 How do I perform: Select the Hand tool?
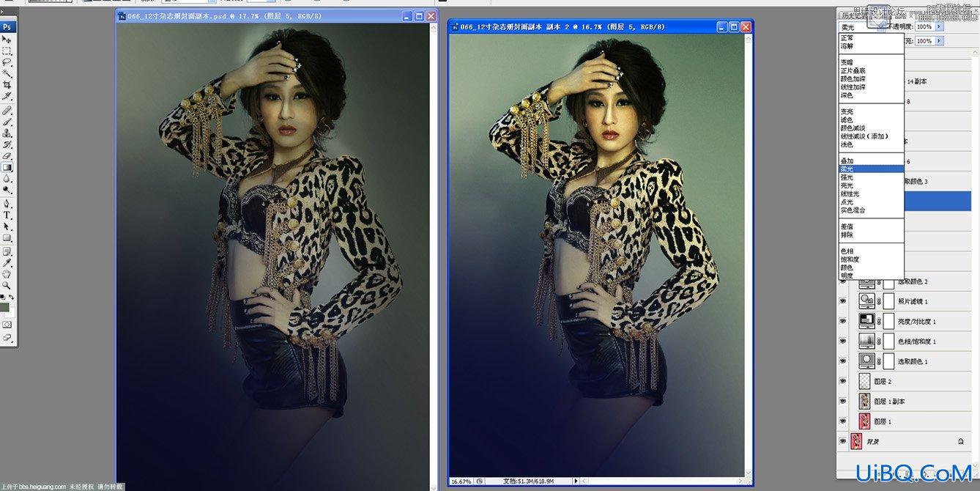pyautogui.click(x=7, y=274)
